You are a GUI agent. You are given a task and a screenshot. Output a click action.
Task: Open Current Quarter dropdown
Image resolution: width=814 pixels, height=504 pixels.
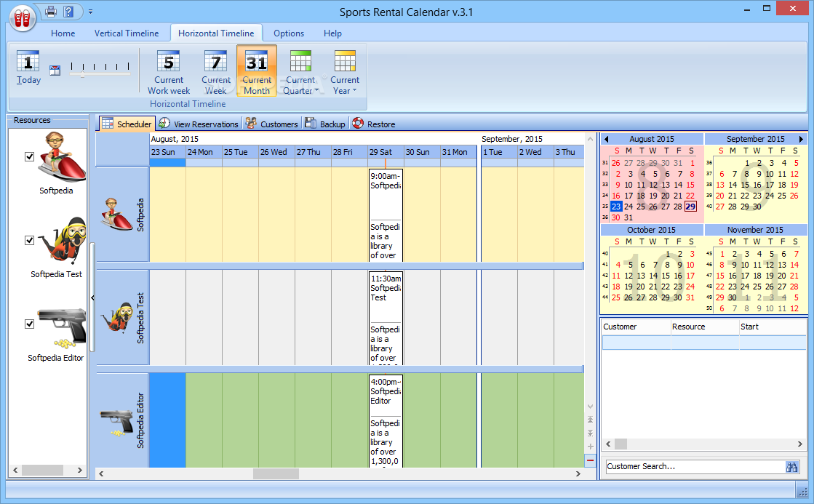tap(300, 72)
